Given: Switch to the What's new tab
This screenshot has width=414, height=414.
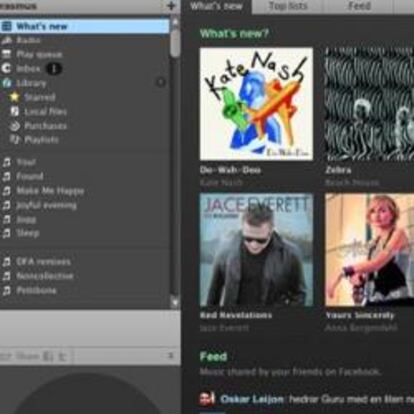Looking at the screenshot, I should click(x=216, y=6).
